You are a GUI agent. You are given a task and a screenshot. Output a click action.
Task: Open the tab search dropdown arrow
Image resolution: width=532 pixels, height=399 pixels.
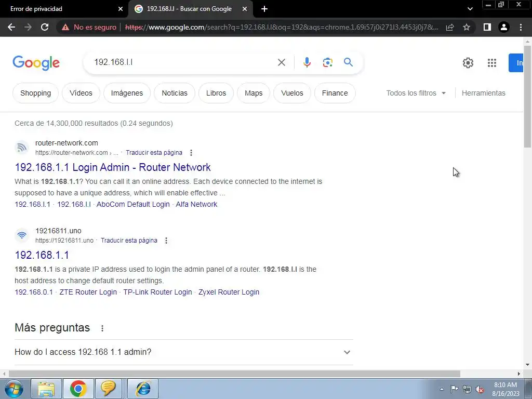pyautogui.click(x=470, y=9)
